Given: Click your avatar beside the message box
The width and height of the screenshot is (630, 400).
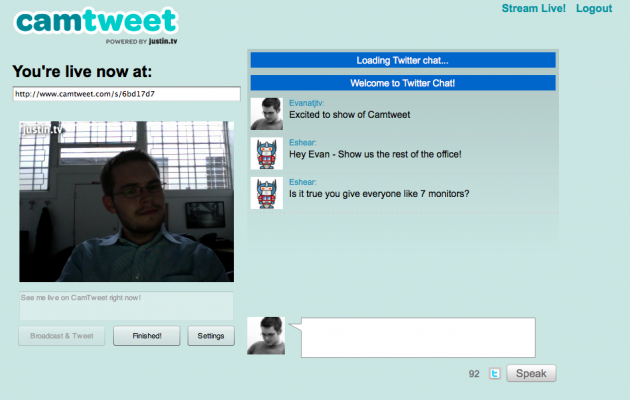Looking at the screenshot, I should point(266,336).
